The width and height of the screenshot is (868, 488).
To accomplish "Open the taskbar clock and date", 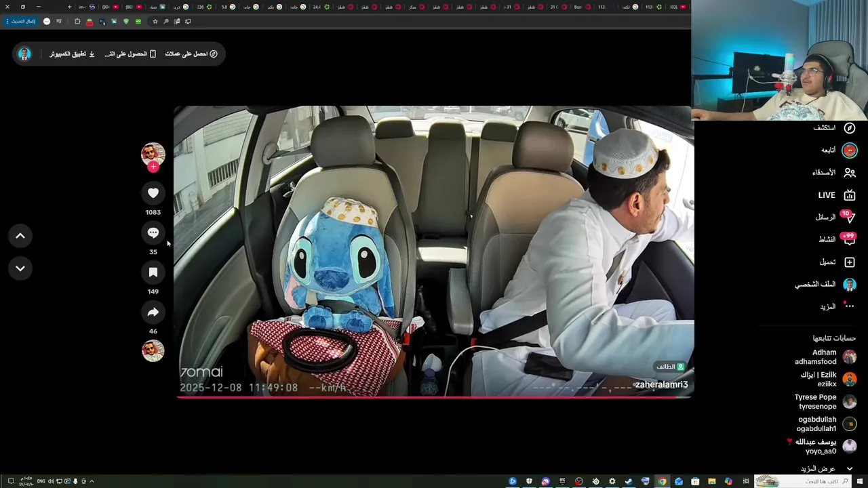I will [26, 481].
